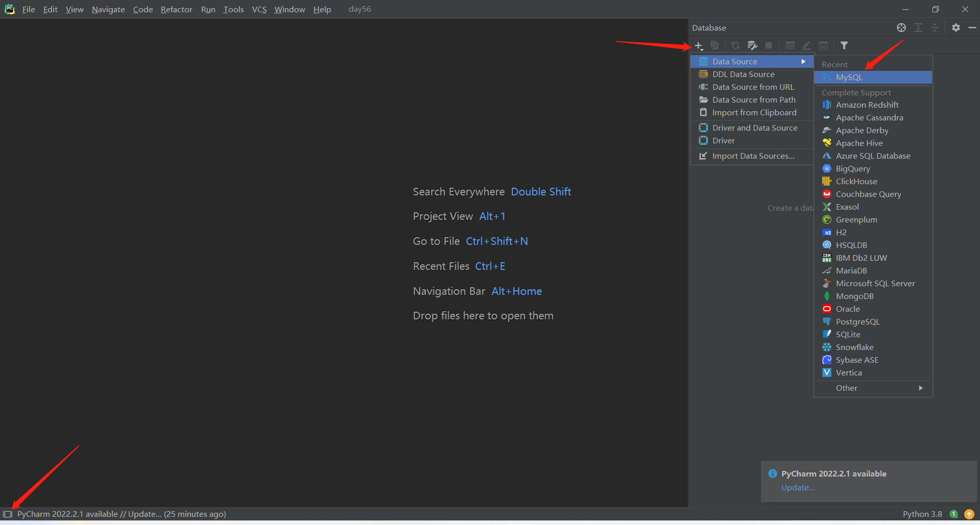Screen dimensions: 980x525
Task: Choose H2 data source
Action: [873, 232]
